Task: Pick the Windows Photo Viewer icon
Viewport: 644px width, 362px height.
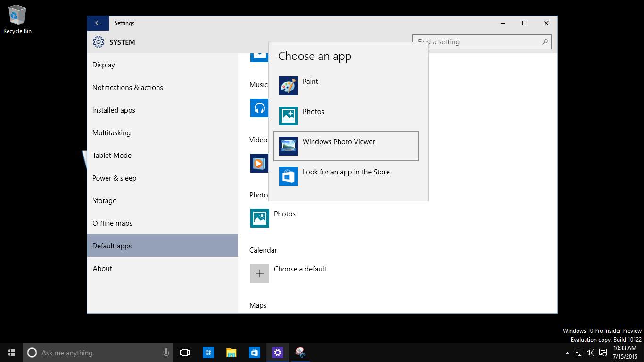Action: 289,146
